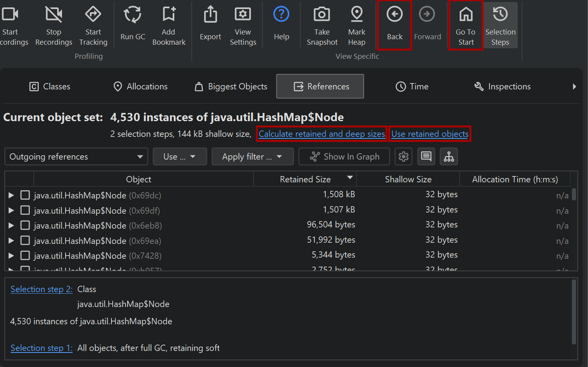The width and height of the screenshot is (588, 367).
Task: Select checkbox of HashMap$Node (0x7428)
Action: tap(25, 256)
